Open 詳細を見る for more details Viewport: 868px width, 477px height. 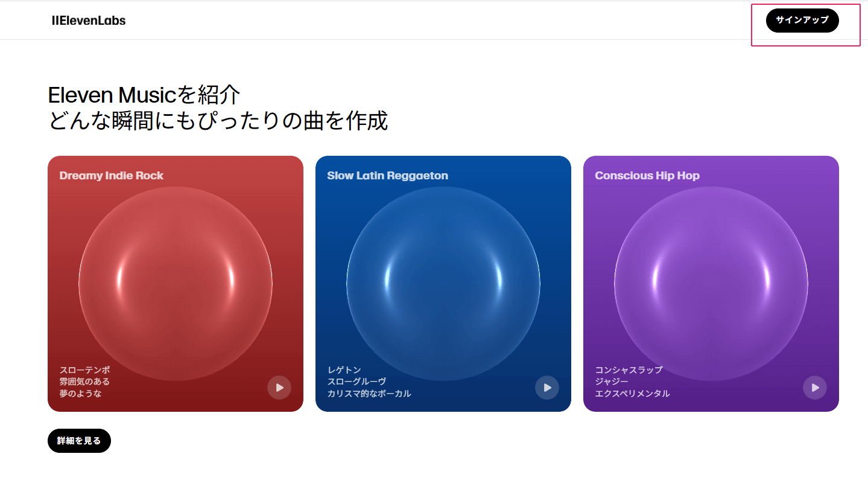click(79, 441)
